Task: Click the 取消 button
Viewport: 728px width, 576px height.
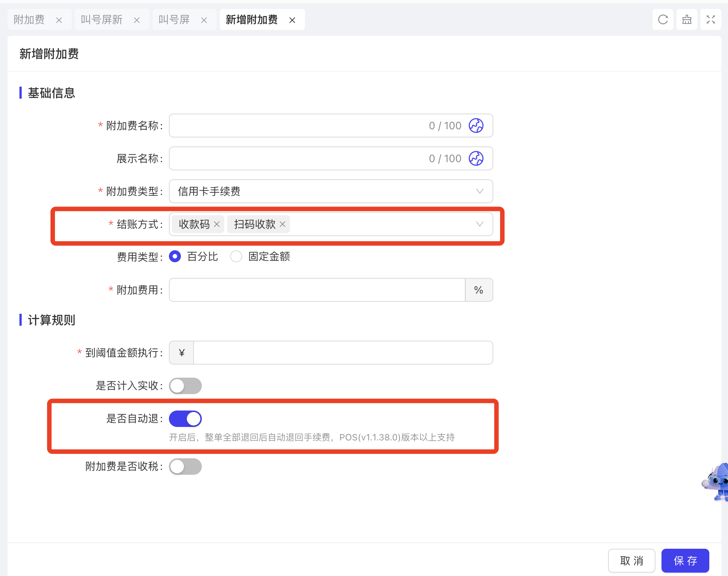Action: click(631, 560)
